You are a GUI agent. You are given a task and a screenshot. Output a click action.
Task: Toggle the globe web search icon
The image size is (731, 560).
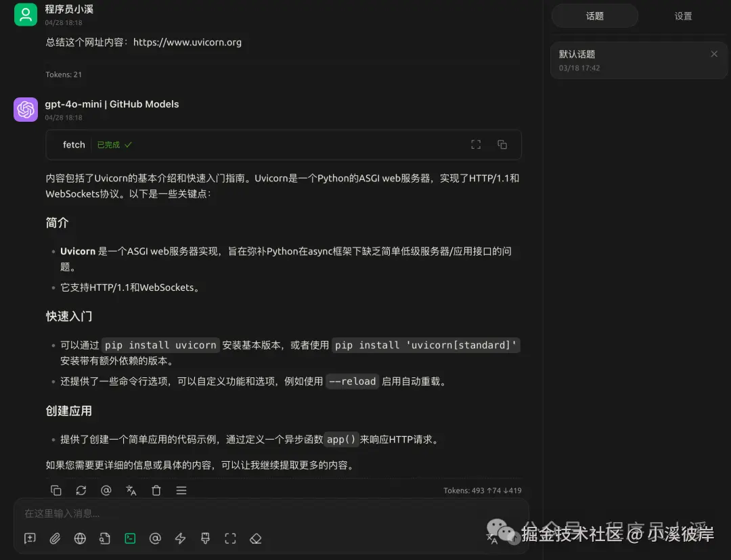pos(80,538)
